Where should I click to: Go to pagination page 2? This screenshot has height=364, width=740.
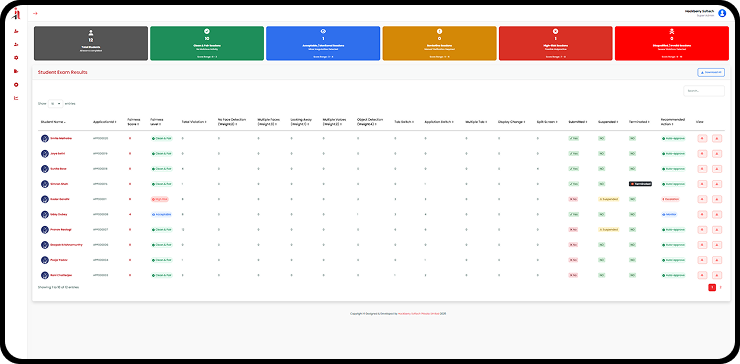click(721, 287)
